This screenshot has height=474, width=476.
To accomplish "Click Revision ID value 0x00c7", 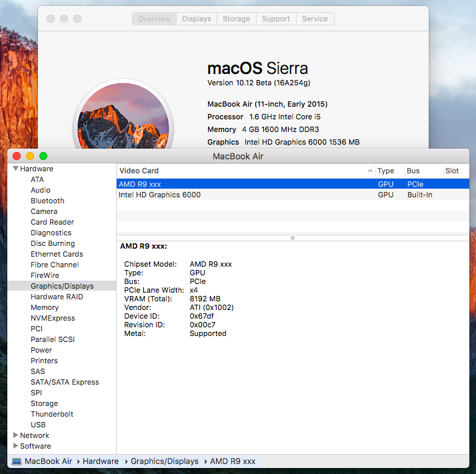I will click(x=203, y=325).
